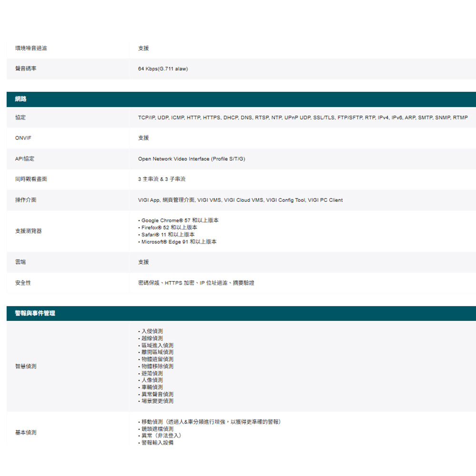The image size is (476, 476).
Task: Click the API協定 row label
Action: (24, 159)
